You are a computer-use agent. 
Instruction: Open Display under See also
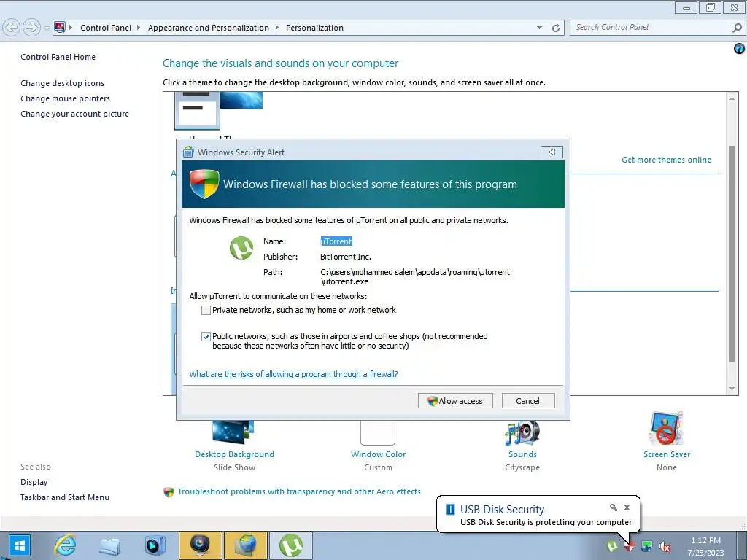(x=34, y=482)
